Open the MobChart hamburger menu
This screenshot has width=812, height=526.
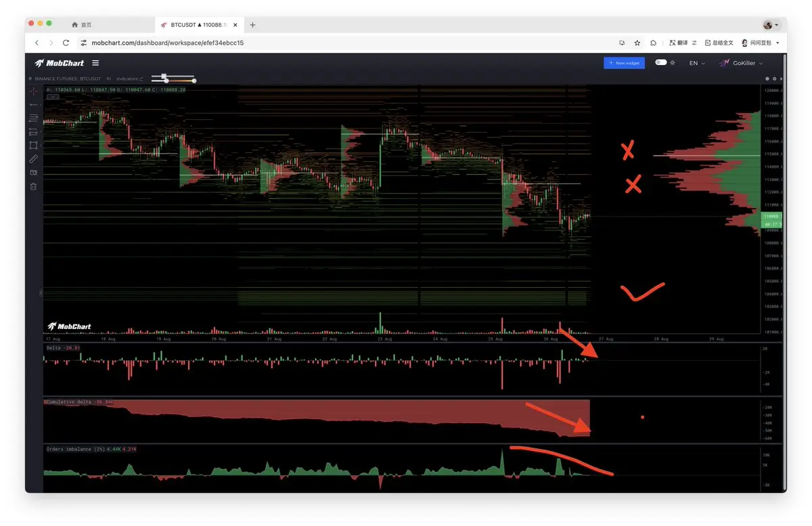pyautogui.click(x=95, y=63)
